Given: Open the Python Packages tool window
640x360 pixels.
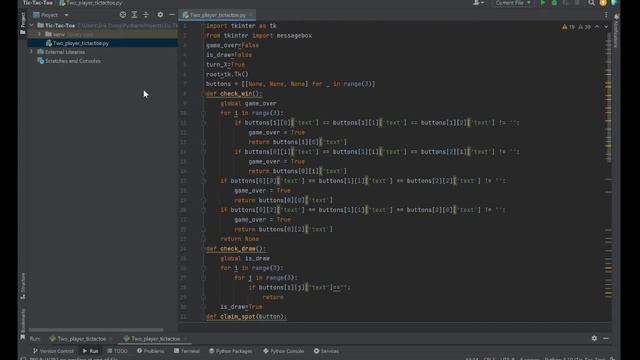Looking at the screenshot, I should pos(231,351).
